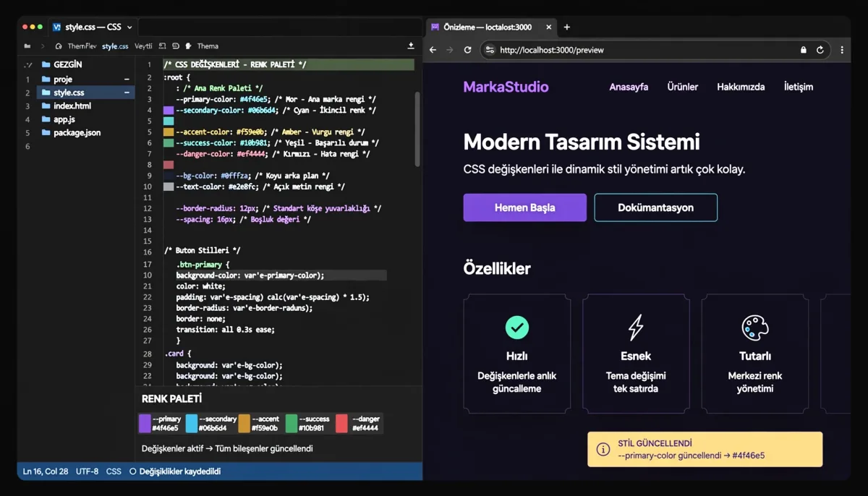This screenshot has width=868, height=496.
Task: Click the layout icon after Veytti
Action: (163, 46)
